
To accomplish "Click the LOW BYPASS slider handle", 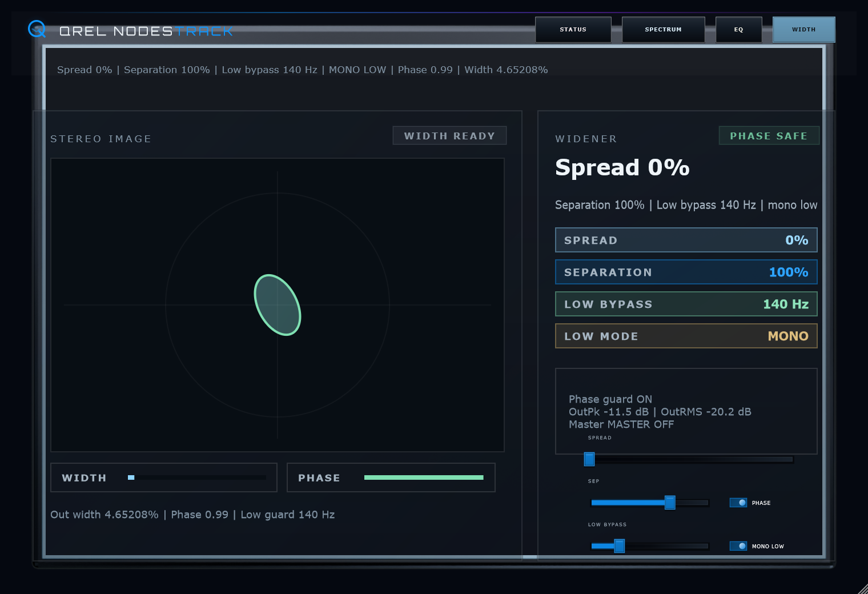I will point(619,546).
